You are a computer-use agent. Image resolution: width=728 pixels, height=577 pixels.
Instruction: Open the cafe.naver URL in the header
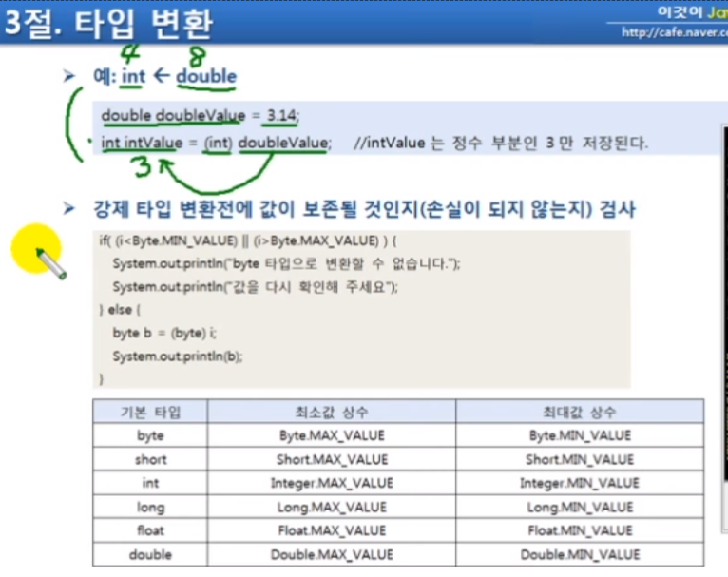tap(675, 32)
